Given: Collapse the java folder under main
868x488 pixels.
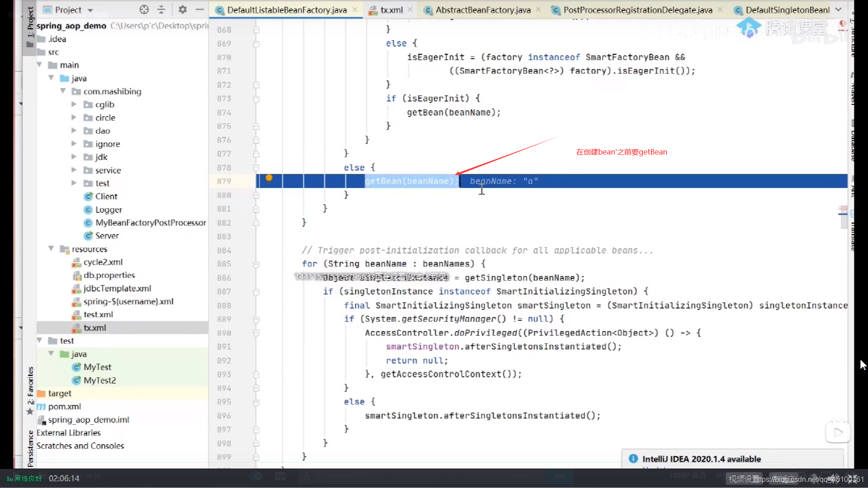Looking at the screenshot, I should (x=51, y=78).
